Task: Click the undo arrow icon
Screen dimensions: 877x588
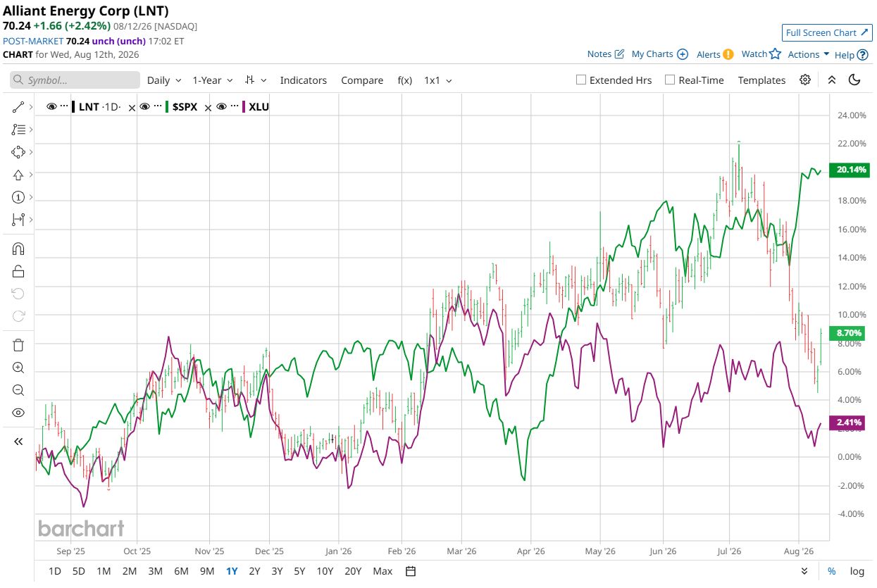Action: [x=18, y=294]
